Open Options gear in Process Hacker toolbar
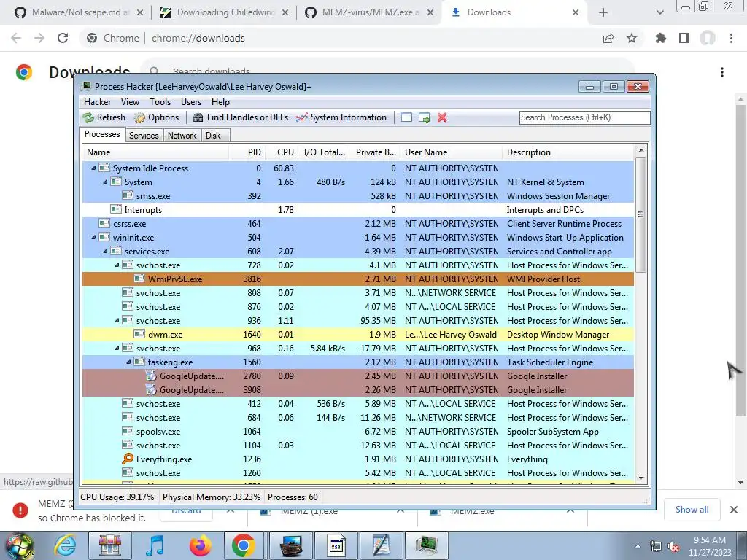The height and width of the screenshot is (560, 747). (139, 117)
